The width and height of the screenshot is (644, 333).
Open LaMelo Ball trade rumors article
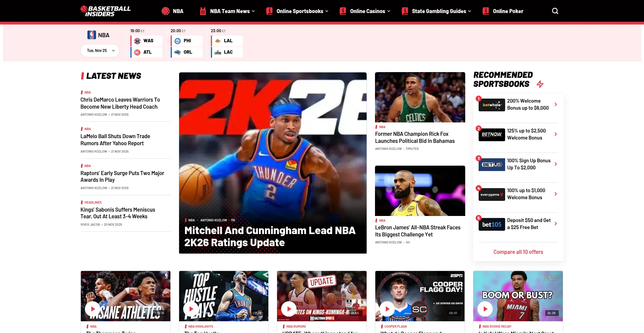point(115,140)
